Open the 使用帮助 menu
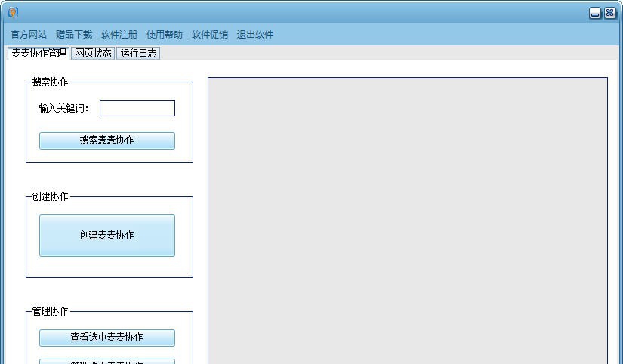 (x=165, y=35)
